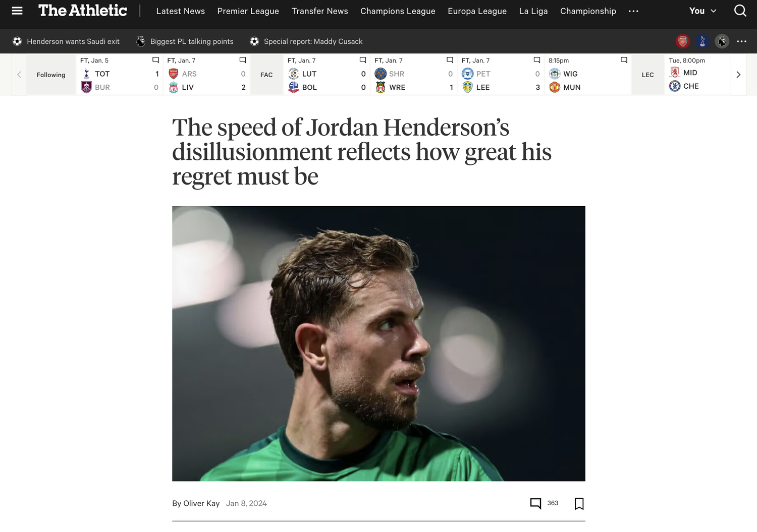Expand more leagues via navigation ellipsis

633,11
